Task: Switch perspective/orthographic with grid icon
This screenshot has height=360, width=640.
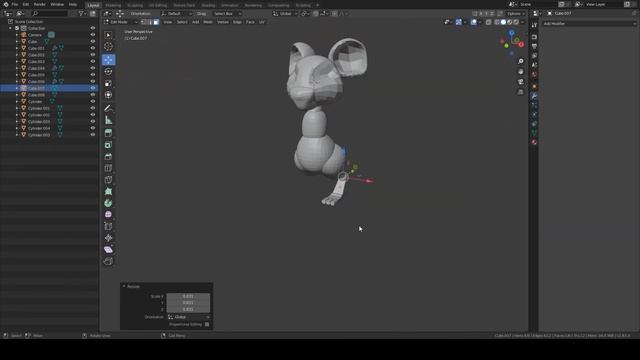Action: coord(520,93)
